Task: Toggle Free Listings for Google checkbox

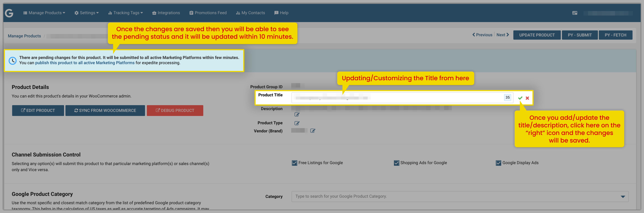Action: pyautogui.click(x=294, y=163)
